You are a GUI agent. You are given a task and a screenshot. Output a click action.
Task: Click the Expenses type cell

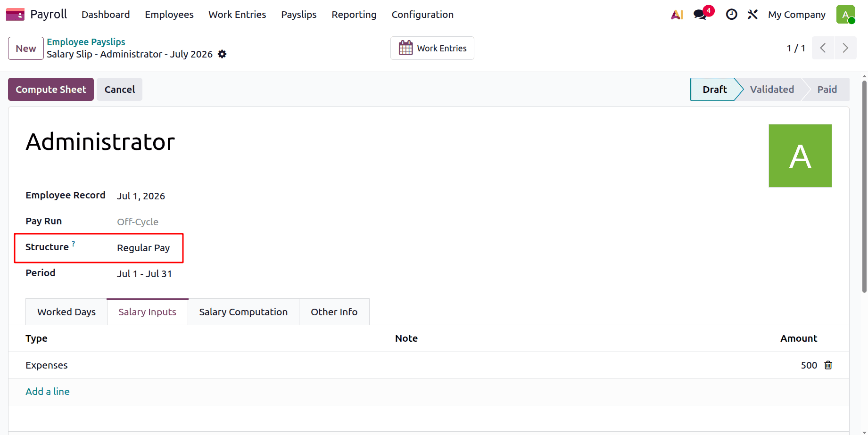[47, 365]
